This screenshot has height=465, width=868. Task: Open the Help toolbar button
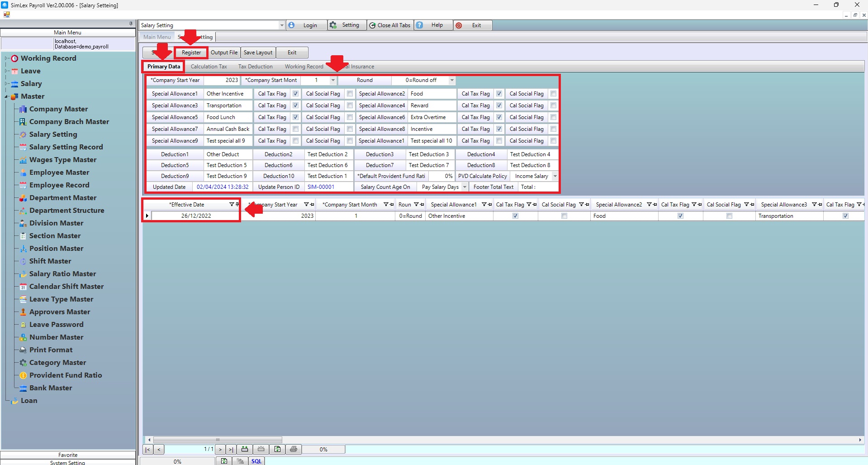433,25
